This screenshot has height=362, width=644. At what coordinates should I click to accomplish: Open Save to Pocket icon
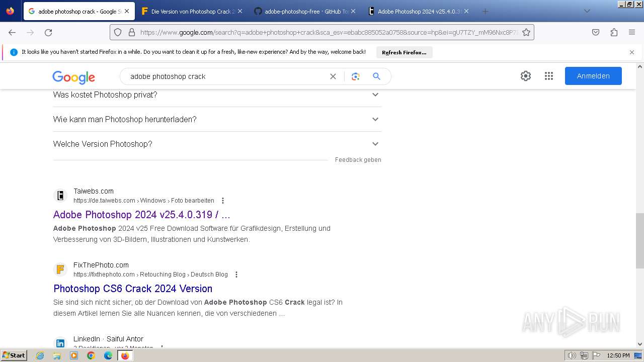tap(596, 32)
